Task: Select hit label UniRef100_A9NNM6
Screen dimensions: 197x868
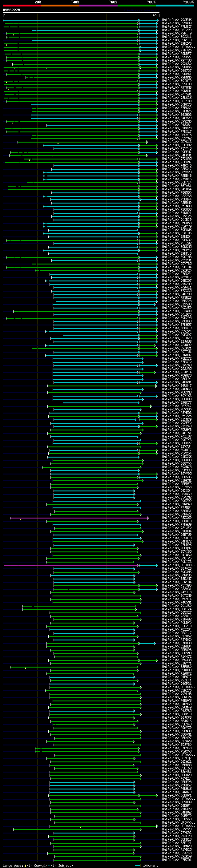Action: tap(177, 78)
